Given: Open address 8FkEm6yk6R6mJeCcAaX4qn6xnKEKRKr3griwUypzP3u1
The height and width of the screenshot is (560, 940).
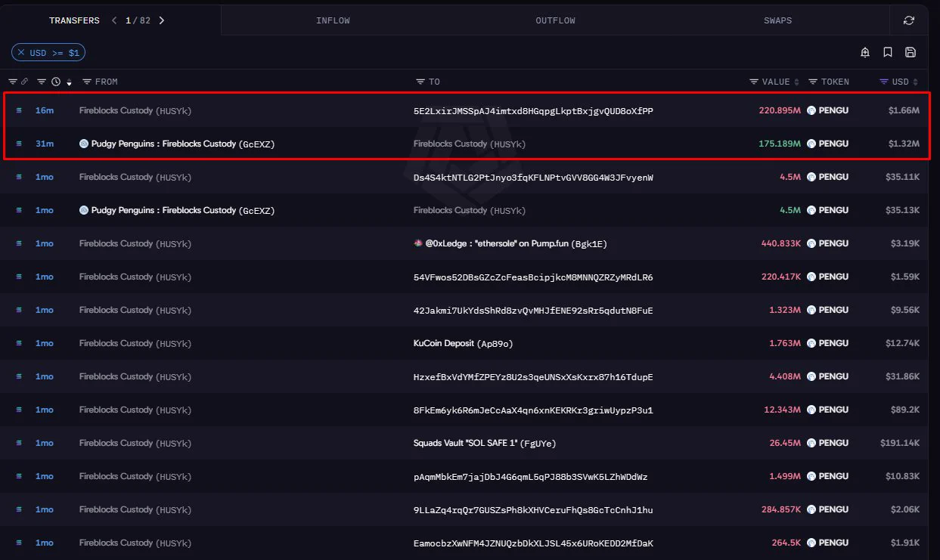Looking at the screenshot, I should coord(533,410).
